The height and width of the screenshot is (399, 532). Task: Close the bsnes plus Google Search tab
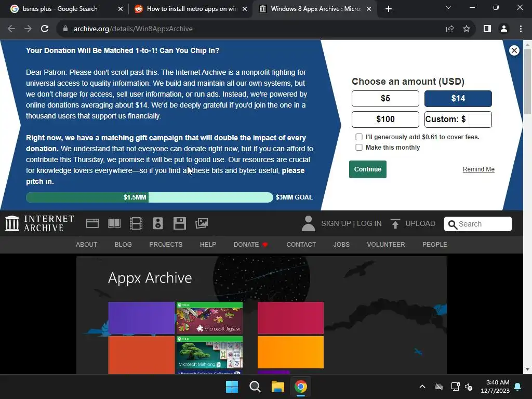(x=121, y=9)
